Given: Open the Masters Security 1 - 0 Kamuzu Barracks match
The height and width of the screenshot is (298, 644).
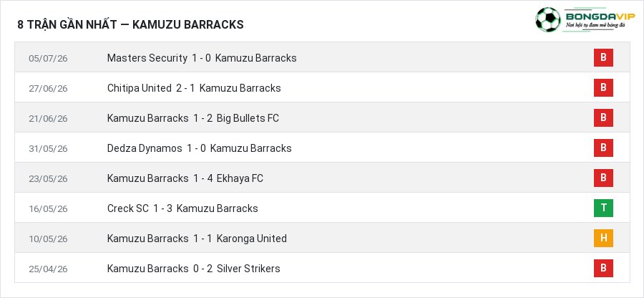Looking at the screenshot, I should click(x=202, y=58).
